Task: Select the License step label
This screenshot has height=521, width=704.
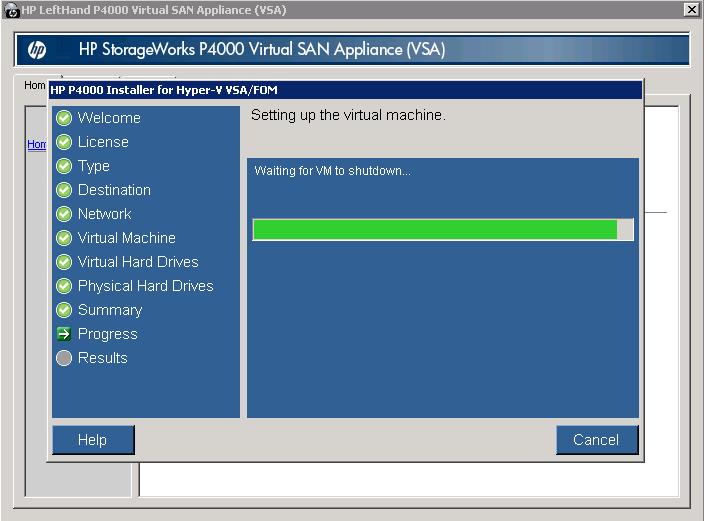Action: coord(103,142)
